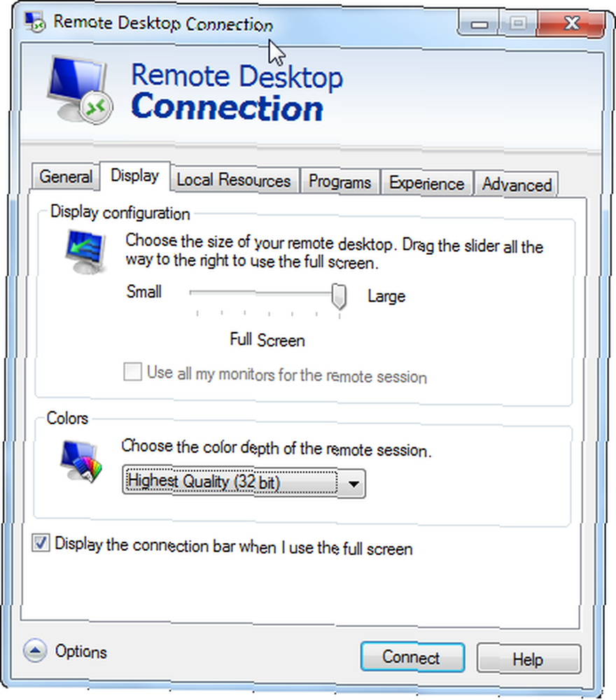This screenshot has height=700, width=616.
Task: Open the Programs tab
Action: (x=339, y=182)
